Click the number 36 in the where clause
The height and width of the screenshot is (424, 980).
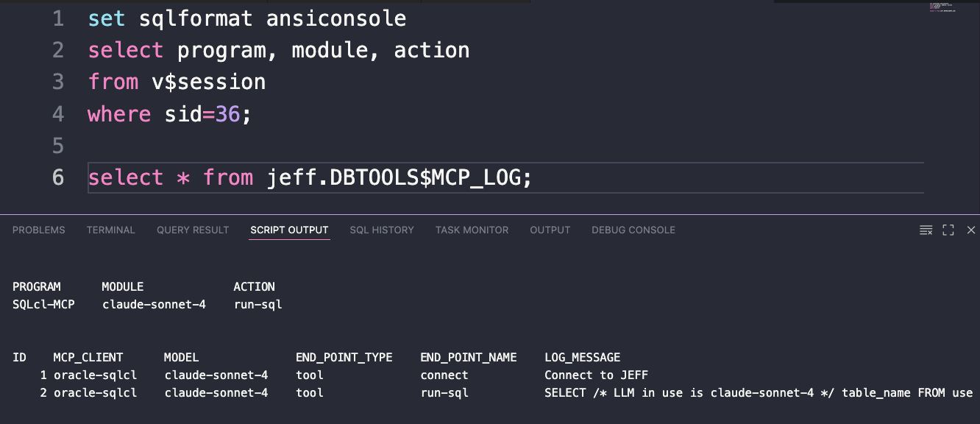point(227,114)
